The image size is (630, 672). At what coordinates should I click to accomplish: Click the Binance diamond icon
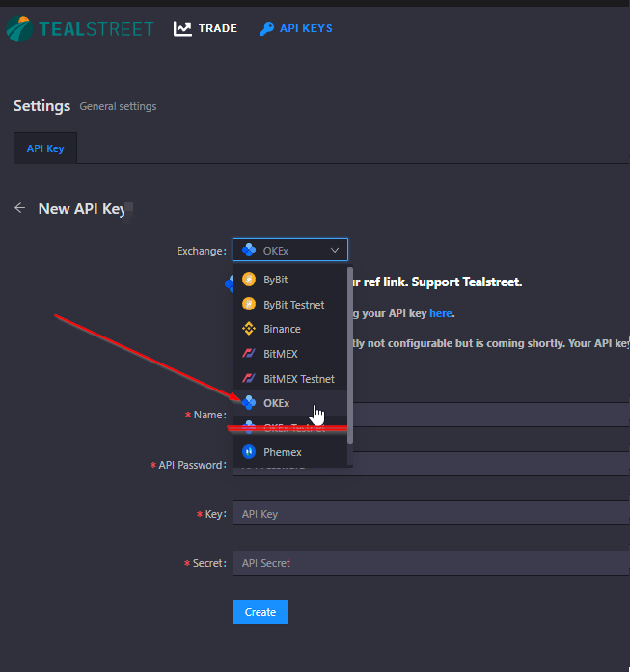[249, 329]
